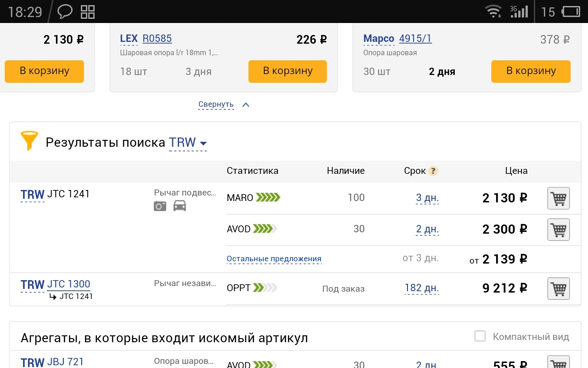Tap the chat bubble notification icon
Screen dimensions: 588x368
point(65,11)
